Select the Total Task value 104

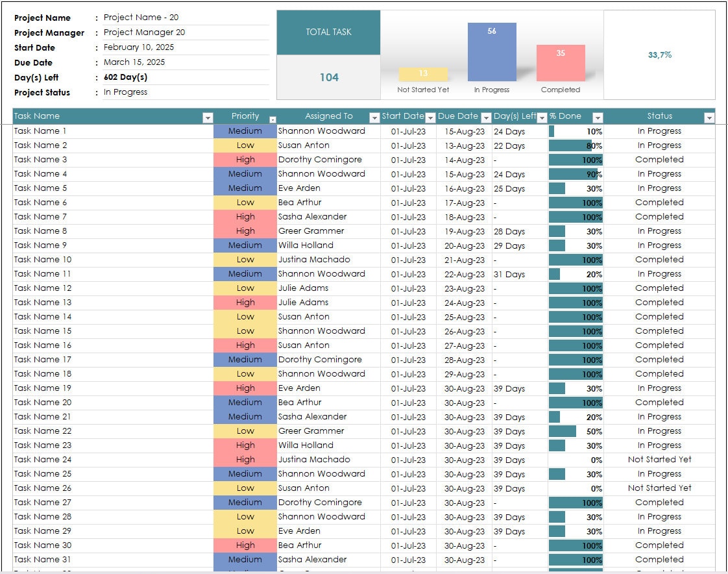pos(329,77)
